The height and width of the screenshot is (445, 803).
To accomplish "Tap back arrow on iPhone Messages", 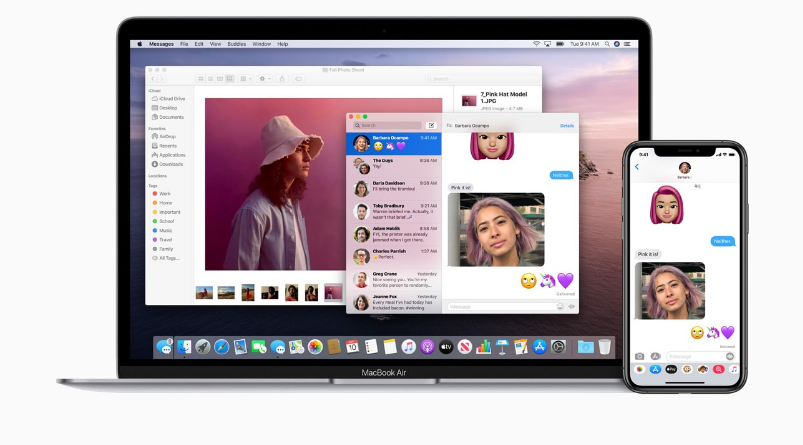I will pos(637,167).
